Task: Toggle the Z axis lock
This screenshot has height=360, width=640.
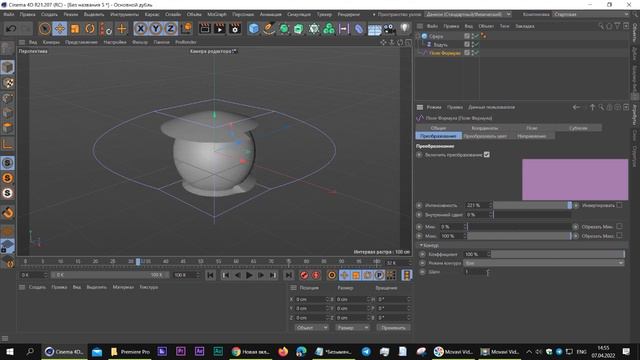Action: (171, 29)
